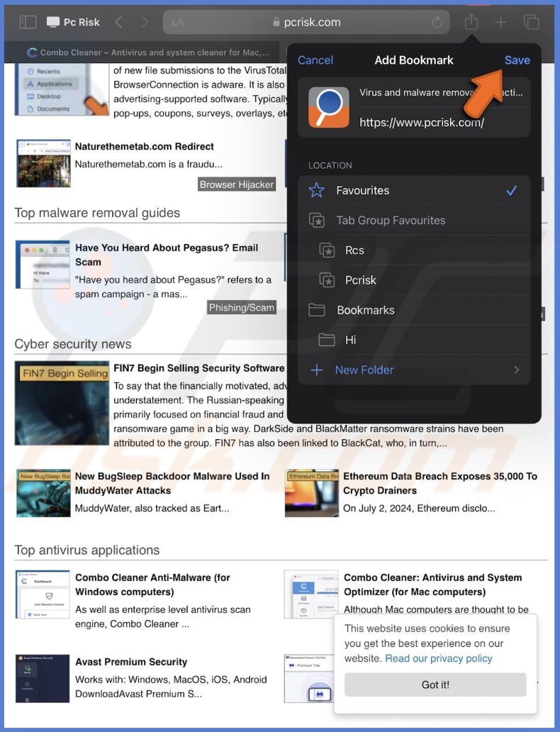
Task: Select the Hi folder location
Action: point(414,340)
